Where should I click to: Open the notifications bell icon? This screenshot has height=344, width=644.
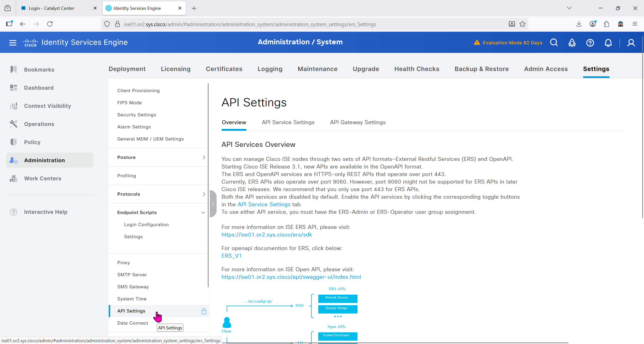click(608, 43)
